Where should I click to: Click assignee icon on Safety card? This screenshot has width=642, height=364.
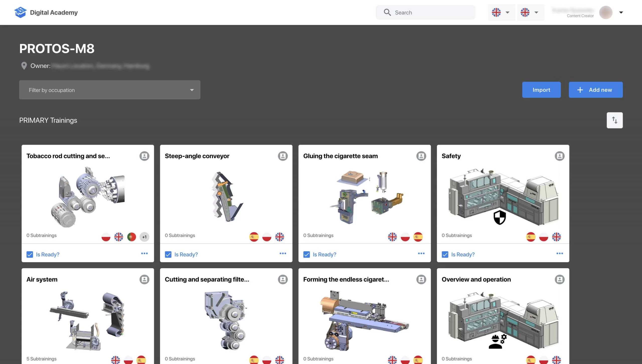click(x=559, y=156)
